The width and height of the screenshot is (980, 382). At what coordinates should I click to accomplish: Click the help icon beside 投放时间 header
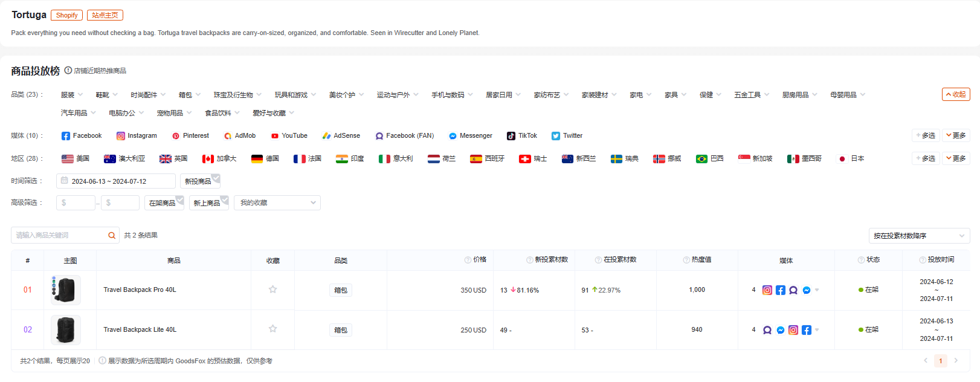(x=923, y=260)
